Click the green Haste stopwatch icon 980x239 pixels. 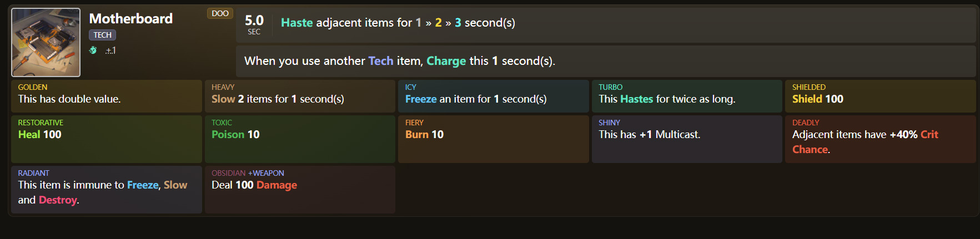pyautogui.click(x=93, y=50)
